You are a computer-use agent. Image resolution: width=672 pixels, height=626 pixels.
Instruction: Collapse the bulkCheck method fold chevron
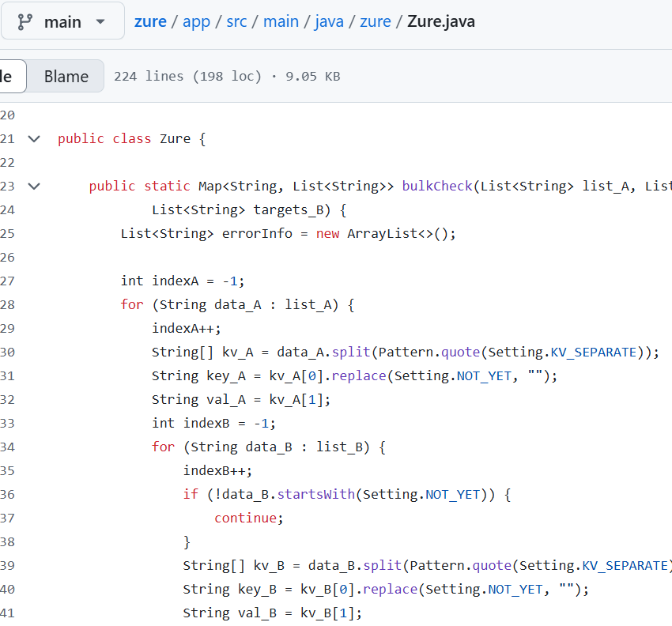coord(34,186)
